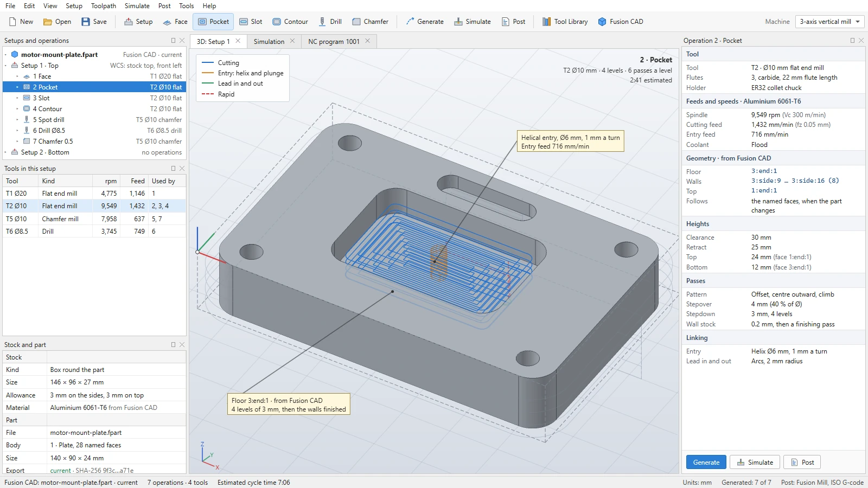
Task: Expand the 1 Face operation
Action: coord(17,76)
